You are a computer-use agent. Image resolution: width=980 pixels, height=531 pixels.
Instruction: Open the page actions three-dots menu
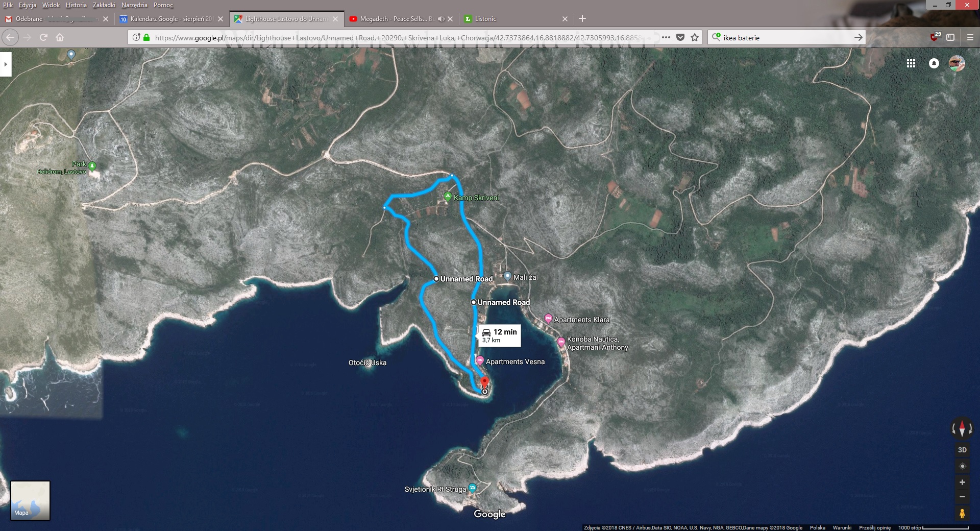[x=666, y=37]
